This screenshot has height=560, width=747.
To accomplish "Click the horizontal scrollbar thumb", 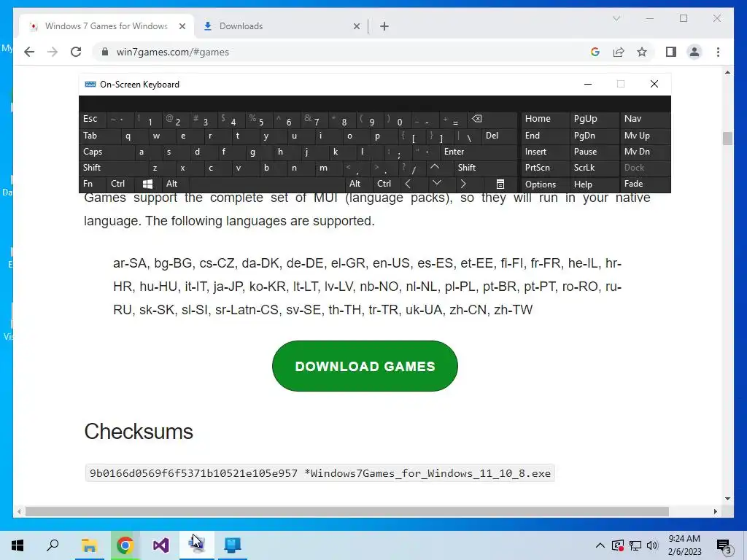I will coord(347,511).
